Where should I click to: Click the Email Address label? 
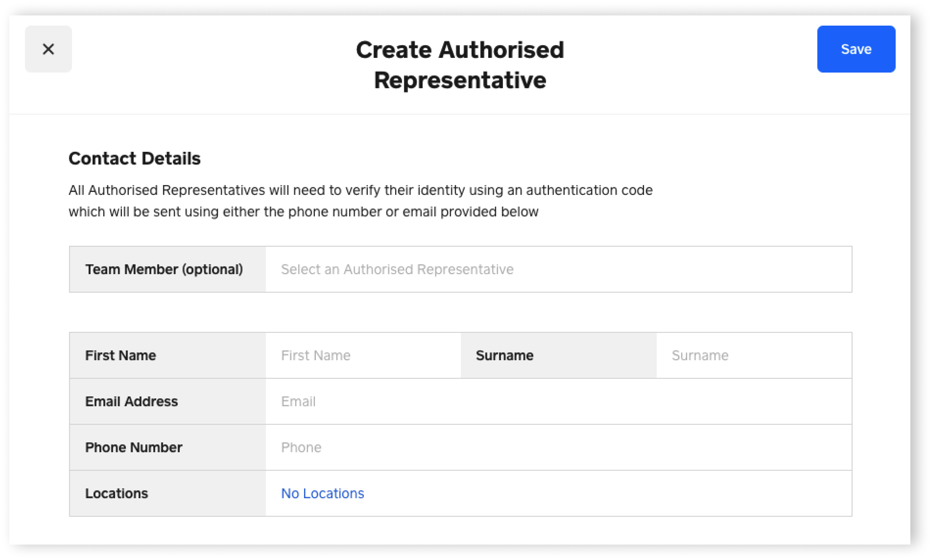[131, 401]
